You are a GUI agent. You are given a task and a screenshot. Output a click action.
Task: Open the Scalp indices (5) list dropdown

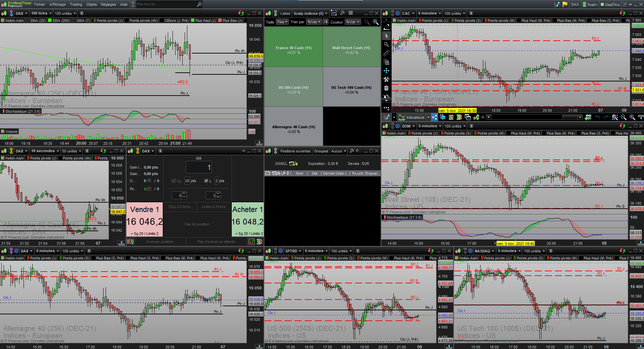click(310, 13)
